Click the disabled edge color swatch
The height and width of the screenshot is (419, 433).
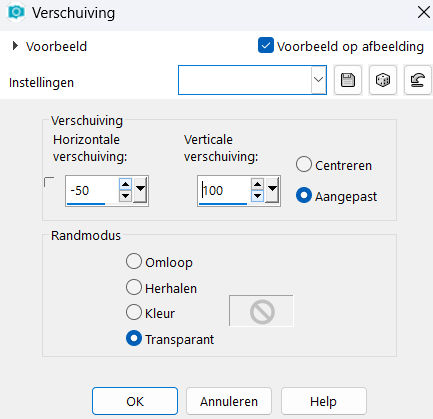pos(261,311)
